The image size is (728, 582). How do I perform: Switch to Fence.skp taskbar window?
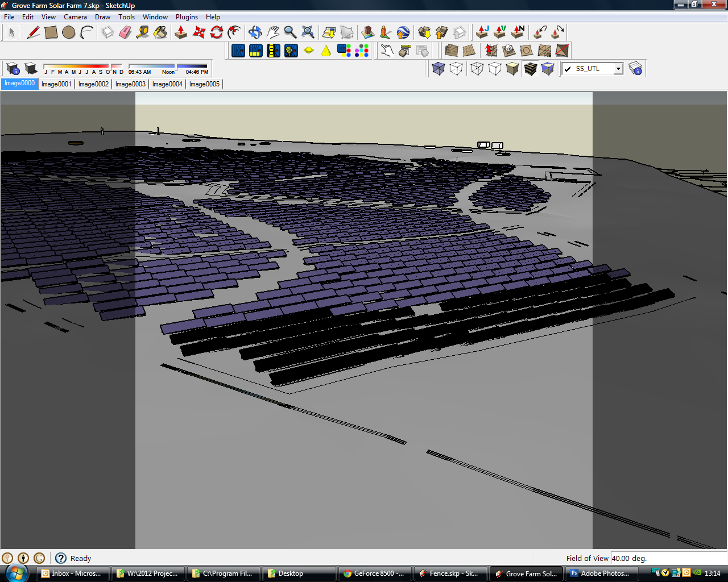coord(449,573)
